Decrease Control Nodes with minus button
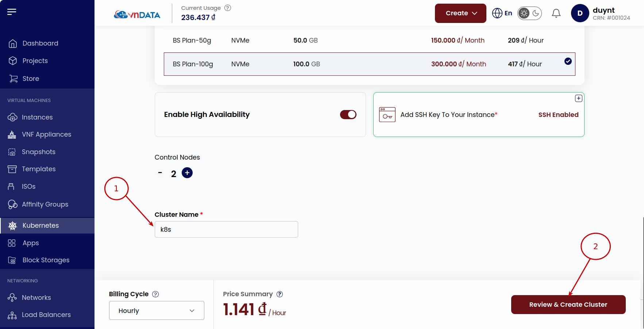Viewport: 644px width, 329px height. [x=160, y=173]
